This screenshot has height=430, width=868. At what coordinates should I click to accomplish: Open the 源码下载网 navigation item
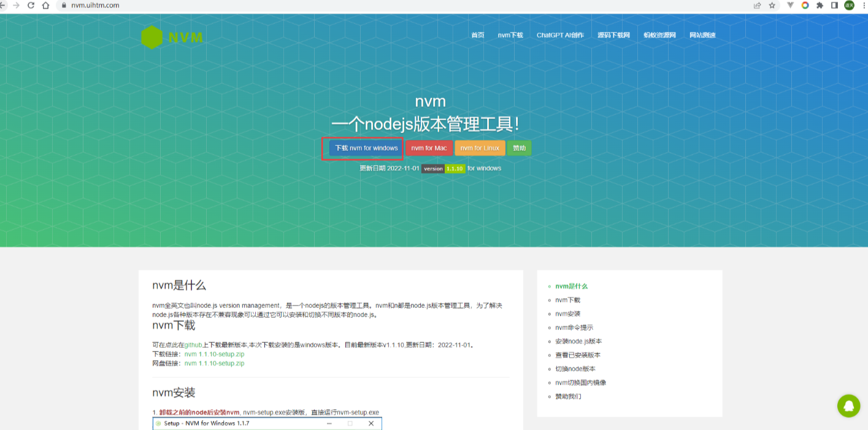click(614, 35)
